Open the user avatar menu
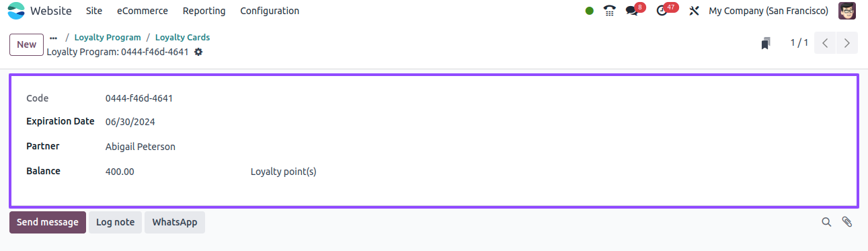Screen dimensions: 868x251 pos(847,11)
